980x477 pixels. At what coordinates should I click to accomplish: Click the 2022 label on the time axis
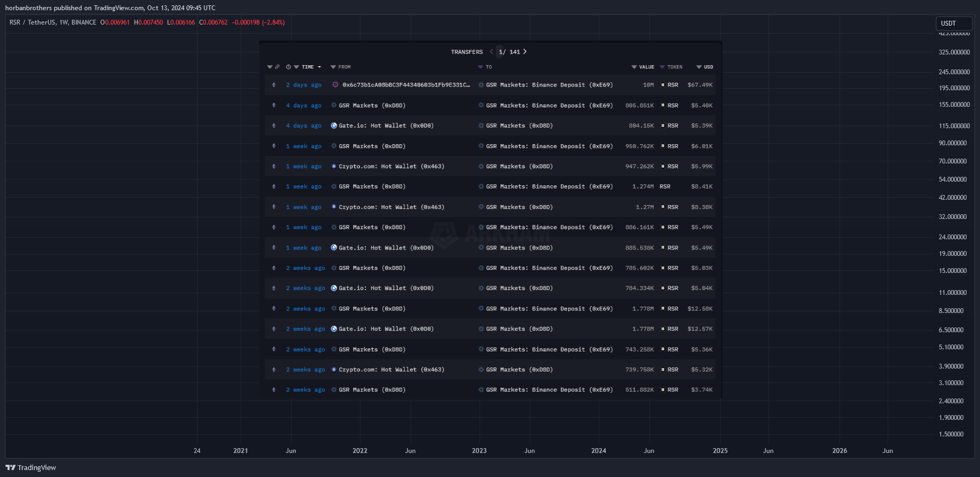click(360, 451)
